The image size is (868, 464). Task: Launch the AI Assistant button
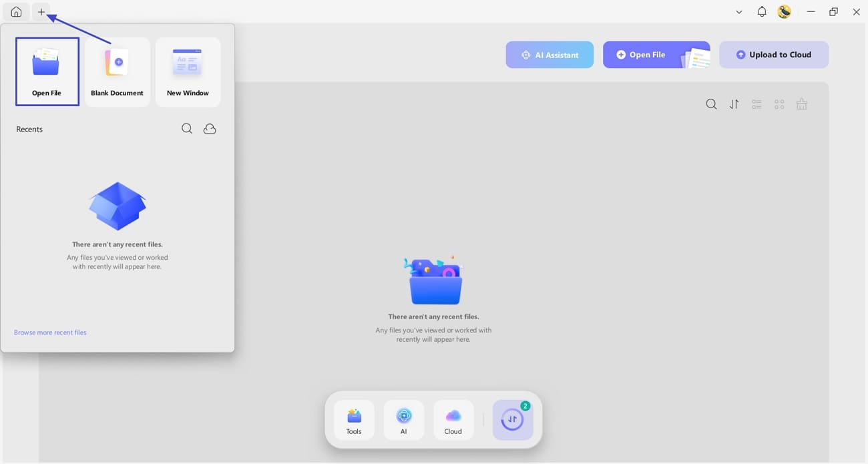(550, 55)
